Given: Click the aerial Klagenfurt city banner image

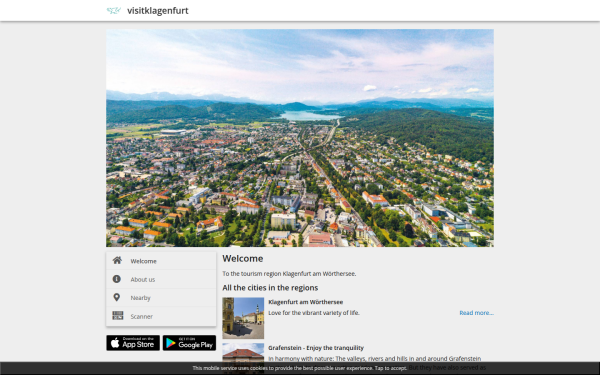Looking at the screenshot, I should pyautogui.click(x=300, y=138).
